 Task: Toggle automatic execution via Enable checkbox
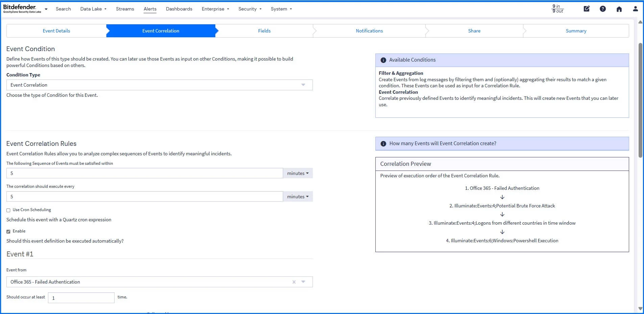pyautogui.click(x=8, y=231)
